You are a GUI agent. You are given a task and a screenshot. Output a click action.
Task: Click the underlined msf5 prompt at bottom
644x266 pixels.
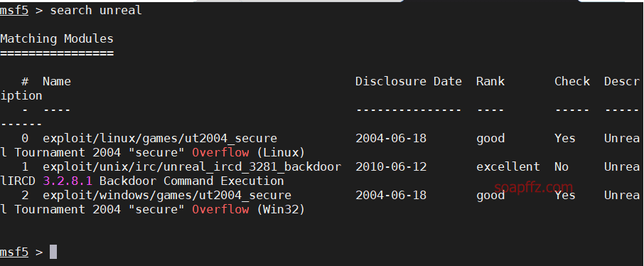tap(14, 252)
